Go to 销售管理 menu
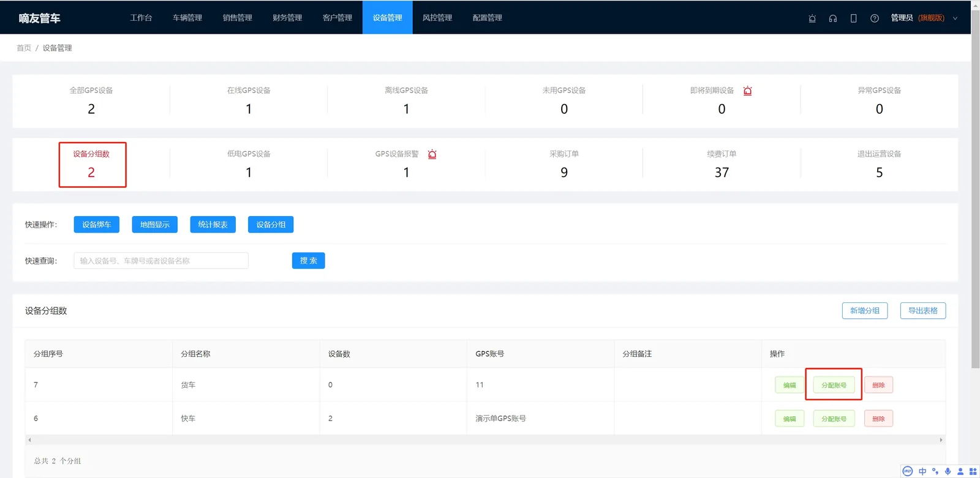Viewport: 980px width, 478px height. pos(238,18)
